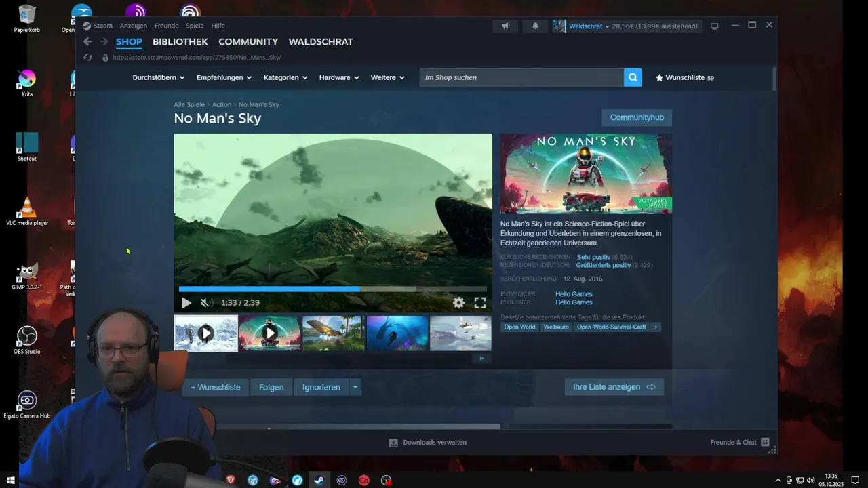Open the Durchstöbern dropdown
The width and height of the screenshot is (868, 488).
pos(158,77)
